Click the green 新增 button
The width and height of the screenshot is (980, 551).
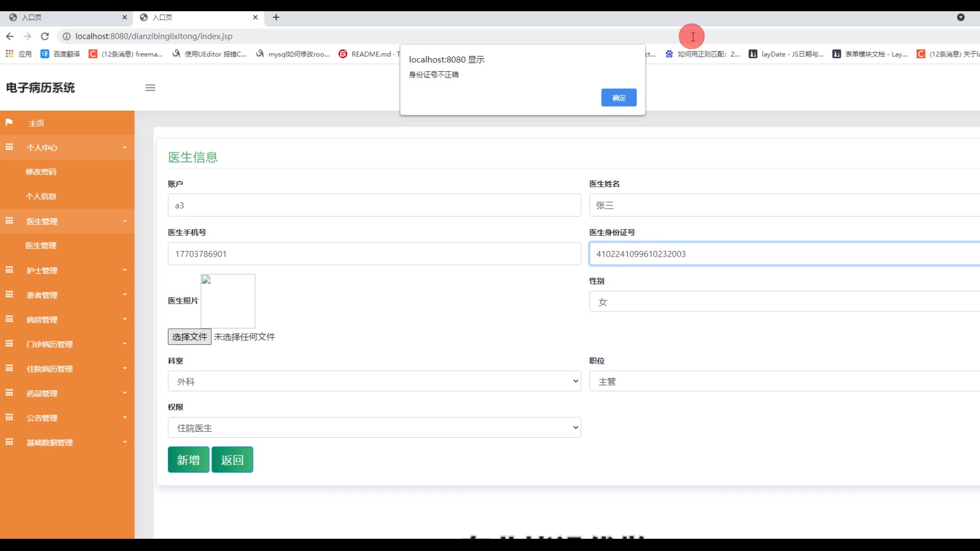click(188, 460)
